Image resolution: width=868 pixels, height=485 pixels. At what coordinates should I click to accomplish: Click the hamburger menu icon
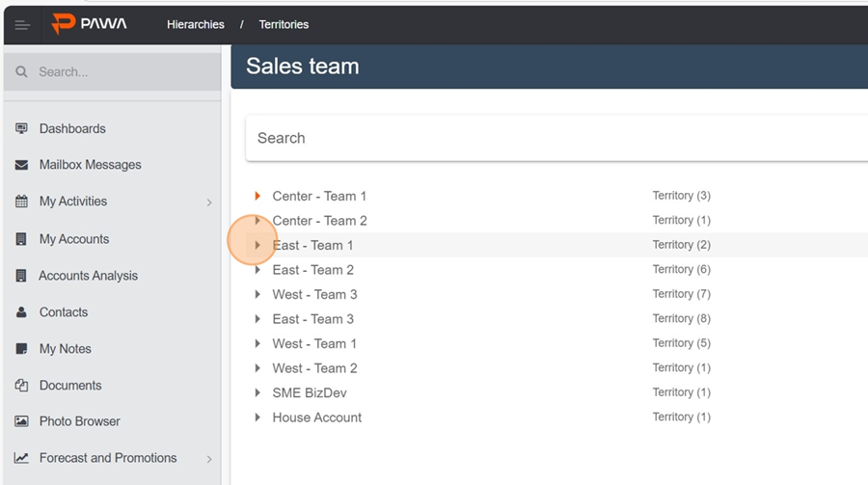(22, 25)
